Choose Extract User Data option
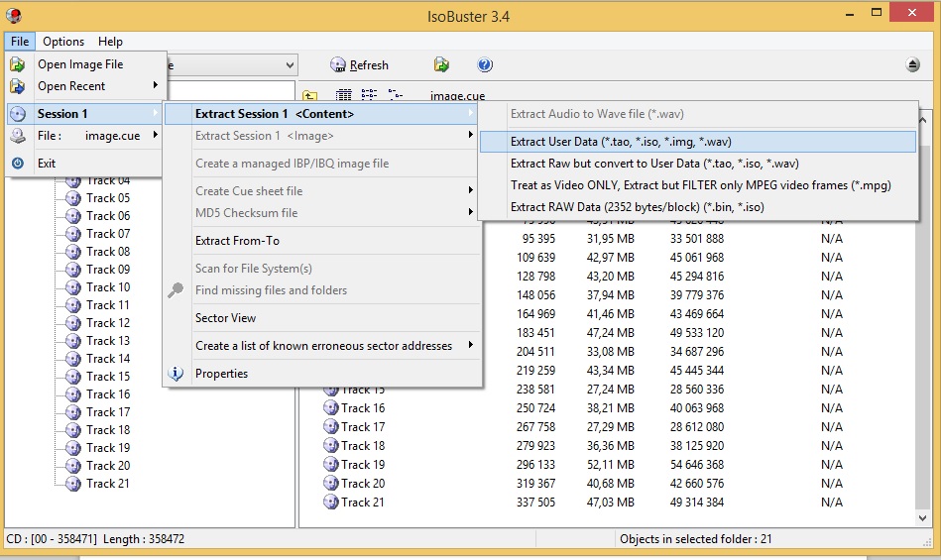 pos(621,142)
